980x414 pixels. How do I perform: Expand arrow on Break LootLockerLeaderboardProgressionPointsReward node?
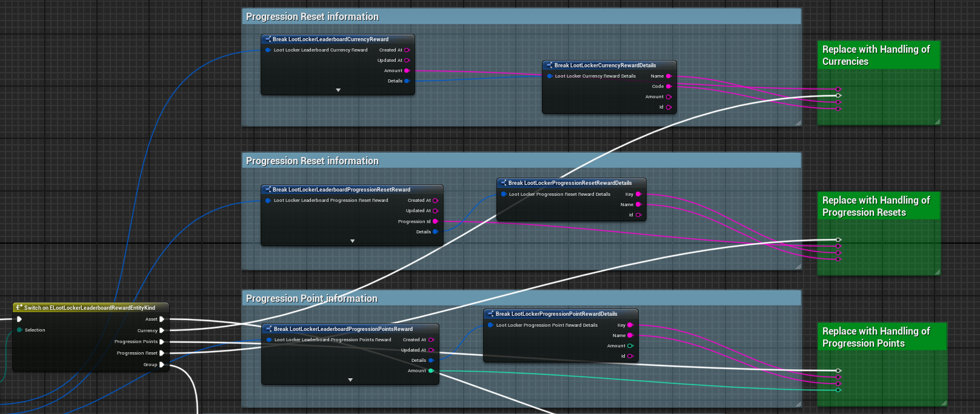[x=350, y=380]
